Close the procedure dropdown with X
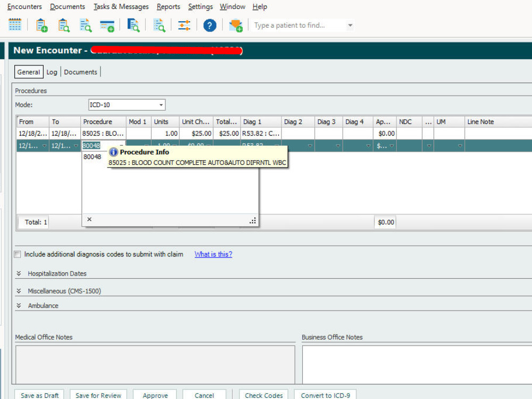Screen dimensions: 532x399 89,219
